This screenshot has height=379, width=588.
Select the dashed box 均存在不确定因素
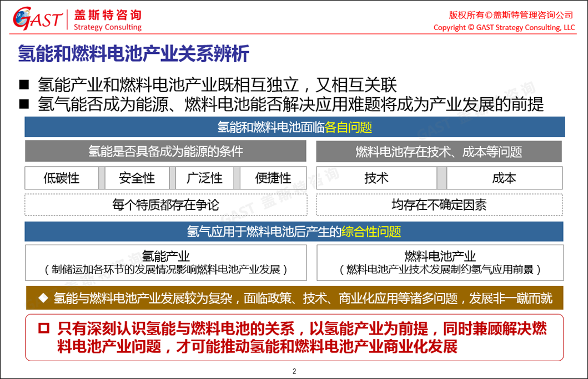[x=439, y=205]
